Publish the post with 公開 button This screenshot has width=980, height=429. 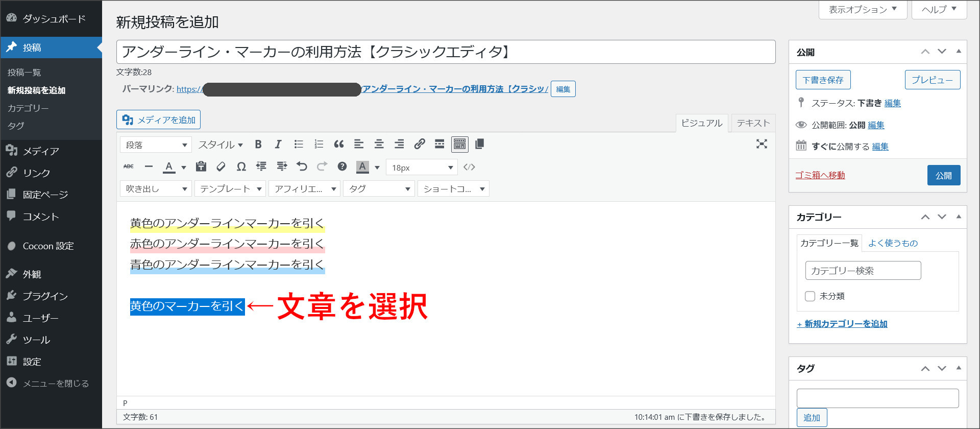(x=944, y=175)
